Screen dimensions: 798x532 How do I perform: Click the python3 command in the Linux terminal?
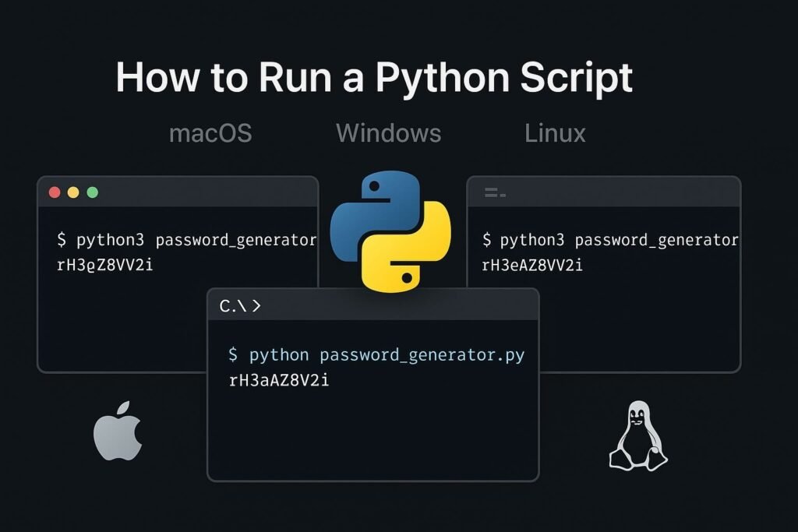coord(609,240)
